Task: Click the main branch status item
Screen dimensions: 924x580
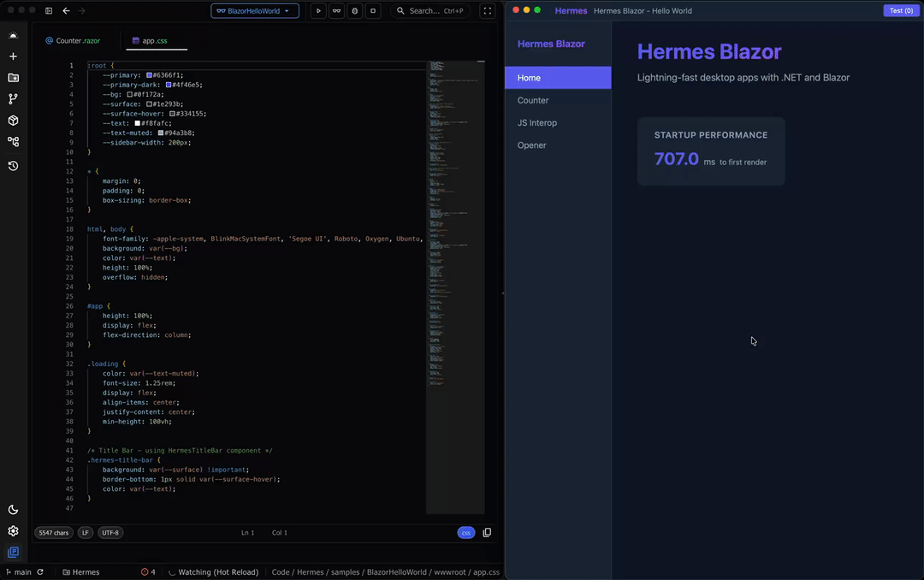Action: coord(19,572)
